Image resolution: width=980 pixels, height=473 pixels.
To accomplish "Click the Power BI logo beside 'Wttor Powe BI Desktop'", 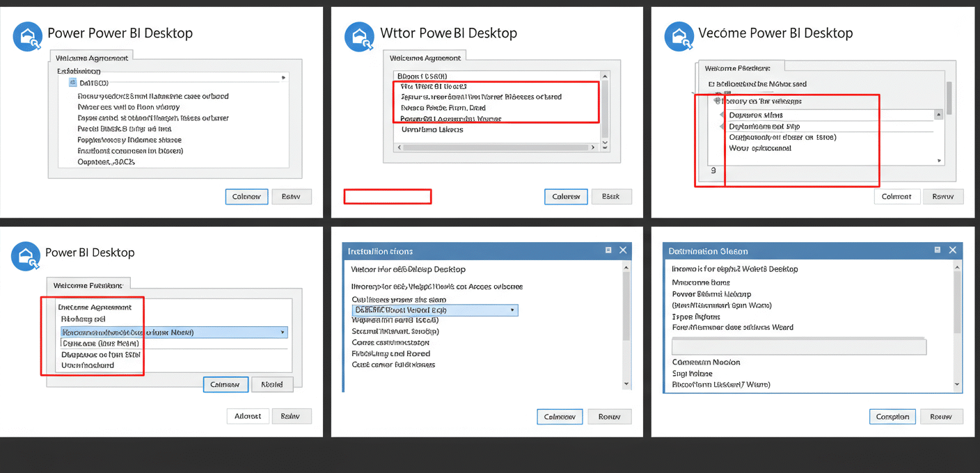I will (x=359, y=36).
